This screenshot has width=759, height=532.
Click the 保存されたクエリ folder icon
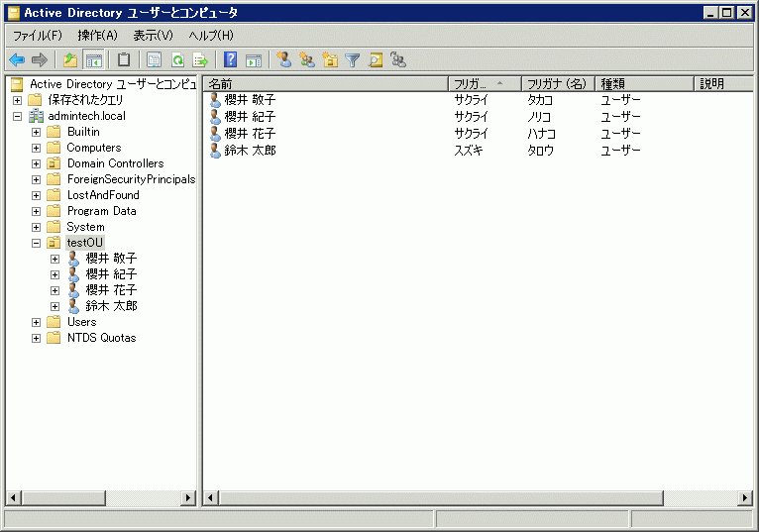(35, 100)
